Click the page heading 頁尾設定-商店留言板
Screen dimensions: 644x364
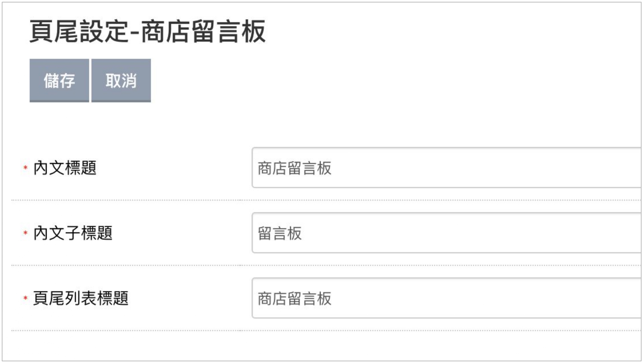tap(148, 31)
